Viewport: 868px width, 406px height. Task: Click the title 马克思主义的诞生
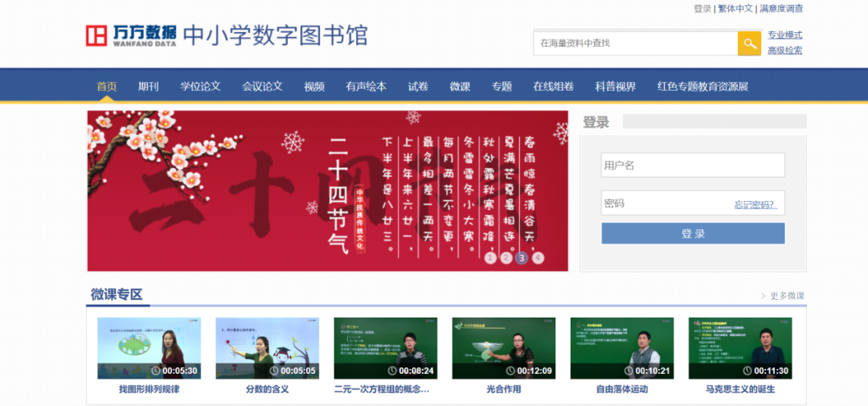pos(740,389)
